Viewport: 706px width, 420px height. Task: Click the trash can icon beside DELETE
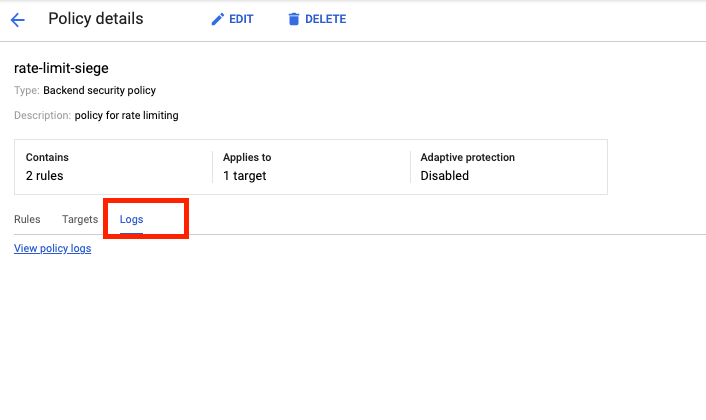tap(293, 19)
